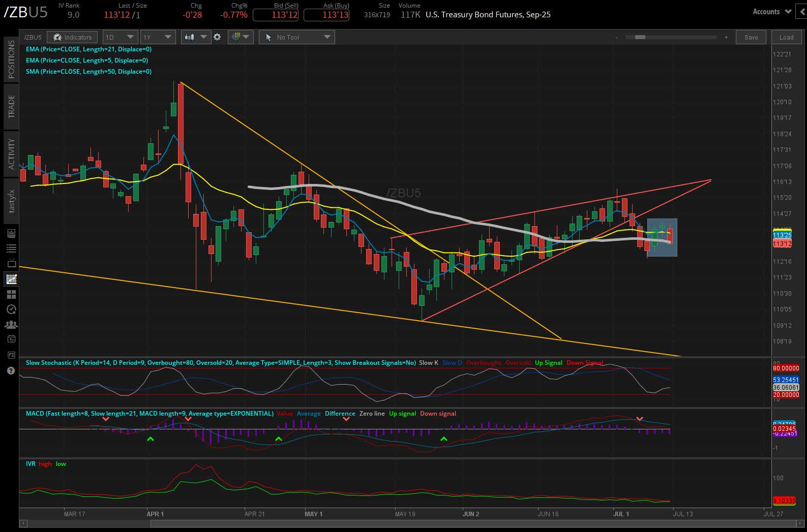Image resolution: width=807 pixels, height=532 pixels.
Task: Click the Chg -0'28 value
Action: (x=192, y=15)
